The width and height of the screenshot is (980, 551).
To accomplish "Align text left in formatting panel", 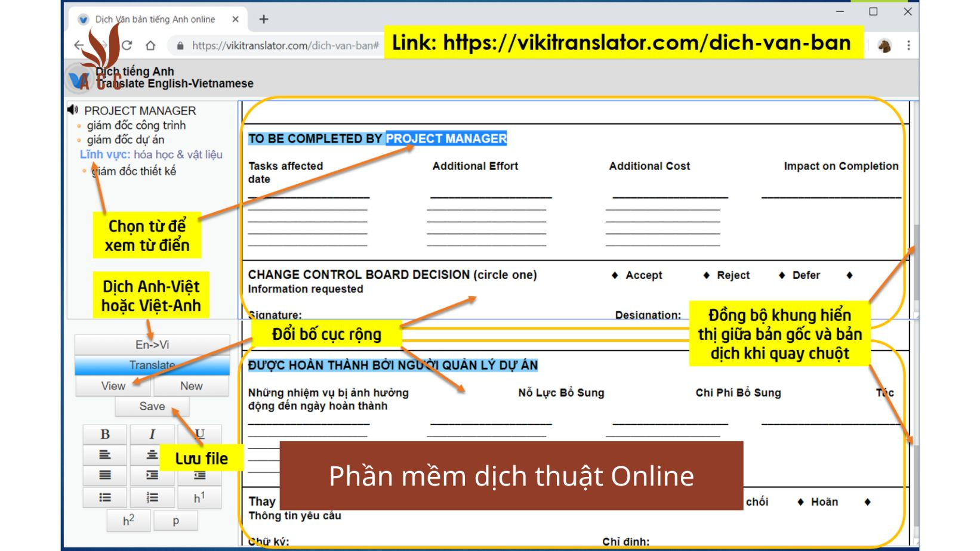I will [x=105, y=455].
